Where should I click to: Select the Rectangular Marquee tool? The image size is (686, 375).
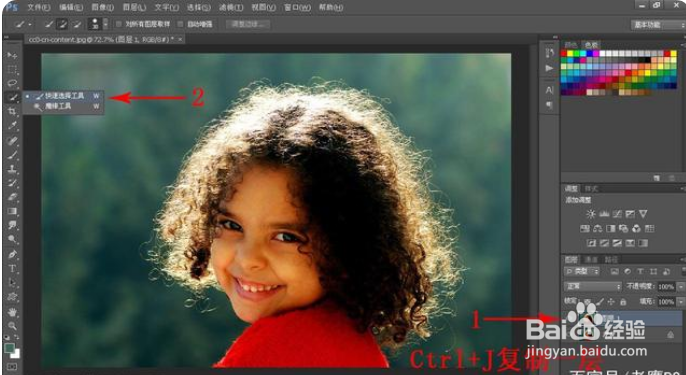tap(12, 69)
